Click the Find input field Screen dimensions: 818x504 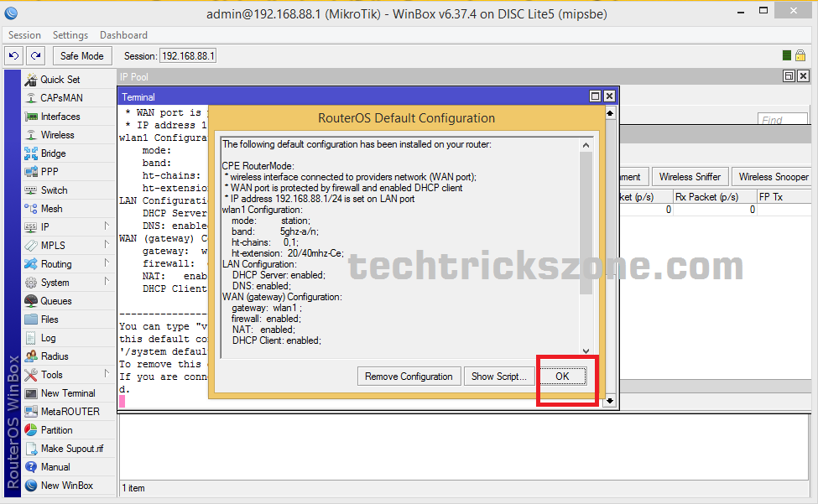(x=782, y=120)
